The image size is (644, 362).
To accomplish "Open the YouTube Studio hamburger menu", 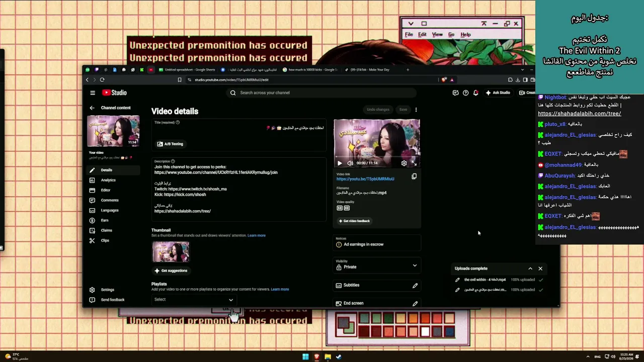I will pos(93,93).
